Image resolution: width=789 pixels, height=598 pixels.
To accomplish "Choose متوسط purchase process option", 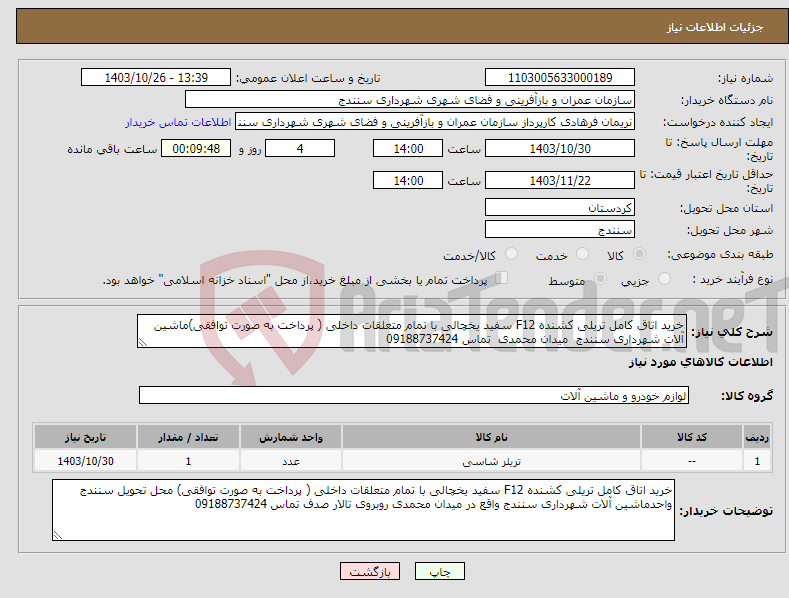I will [600, 278].
